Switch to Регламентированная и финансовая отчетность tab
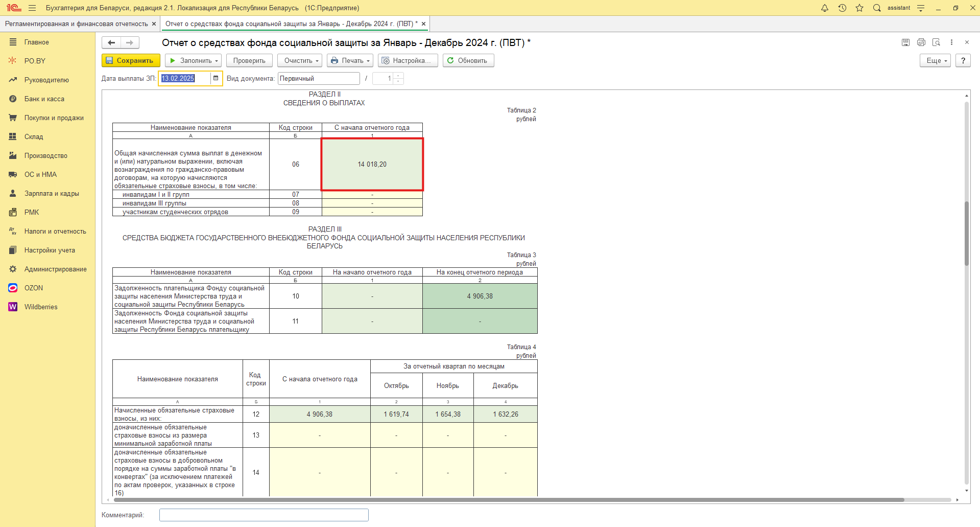Viewport: 980px width, 527px height. [77, 24]
